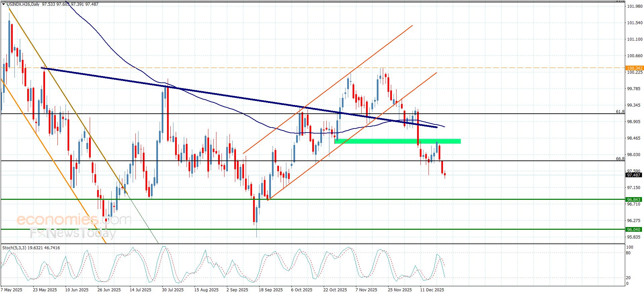
Task: Select the green rectangle resistance zone
Action: click(398, 141)
